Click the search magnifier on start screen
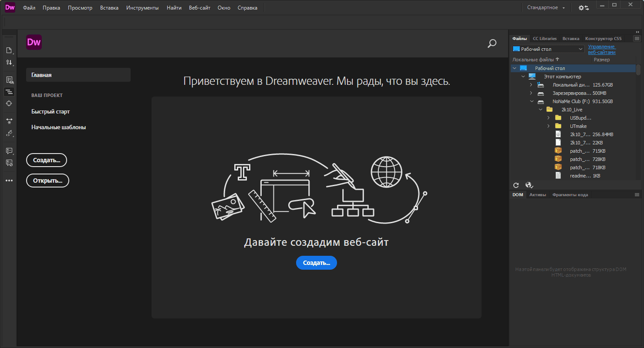The height and width of the screenshot is (348, 644). 492,43
